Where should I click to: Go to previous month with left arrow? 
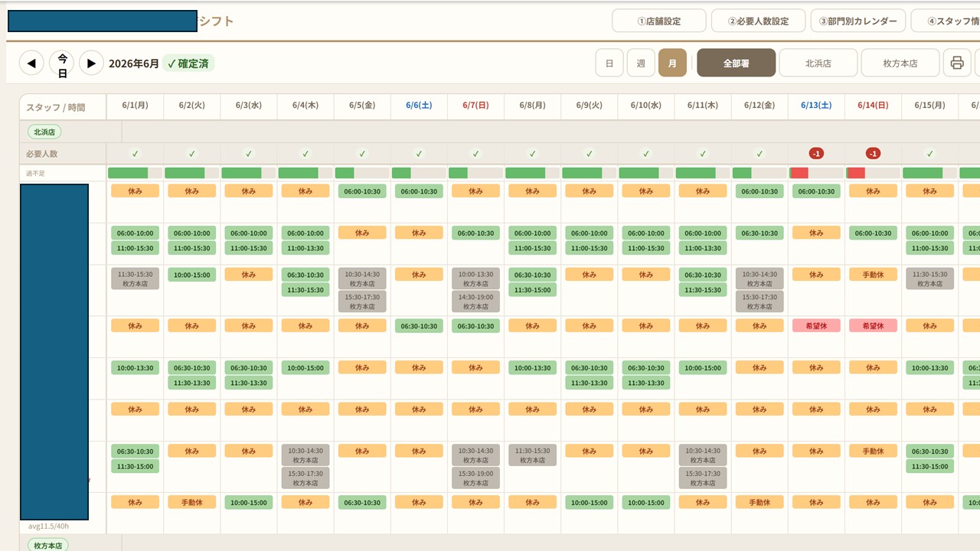pyautogui.click(x=31, y=63)
